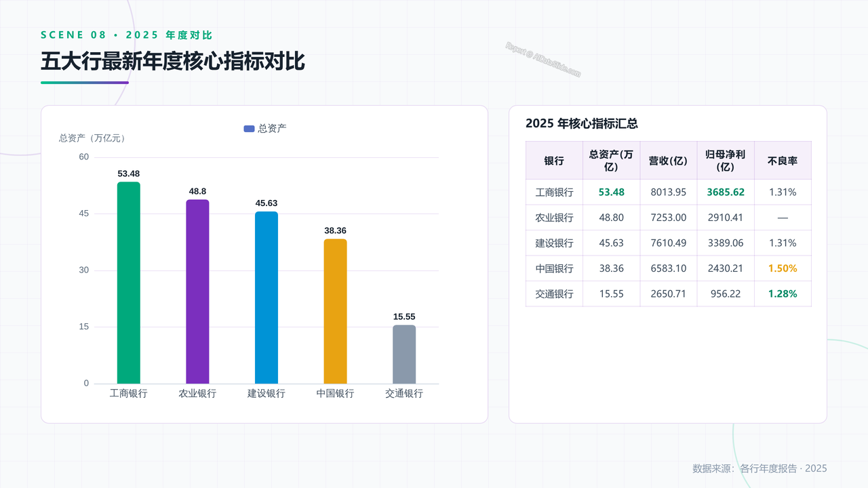
Task: Click the y-axis tick value 45
Action: point(84,213)
